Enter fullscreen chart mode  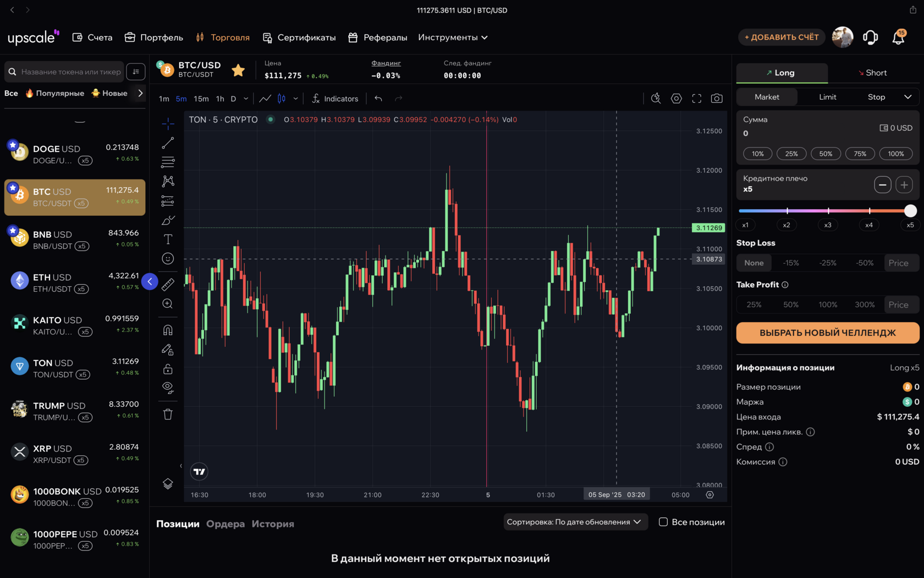pyautogui.click(x=696, y=99)
